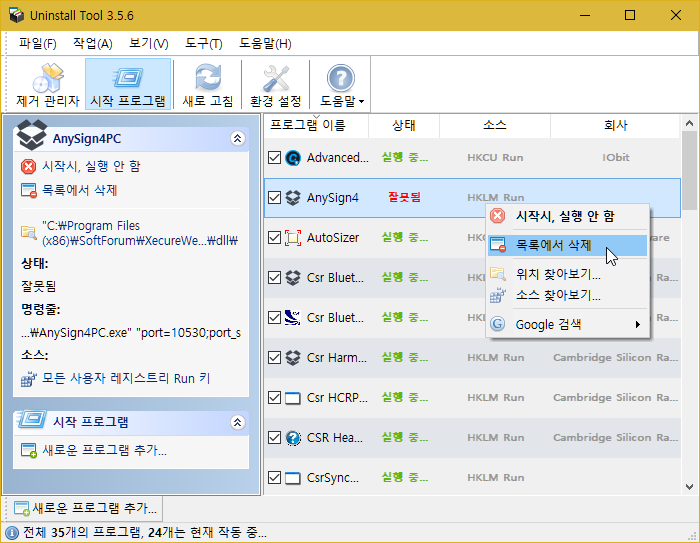Click the Csr Harm... row icon
Image resolution: width=700 pixels, height=543 pixels.
(x=293, y=357)
